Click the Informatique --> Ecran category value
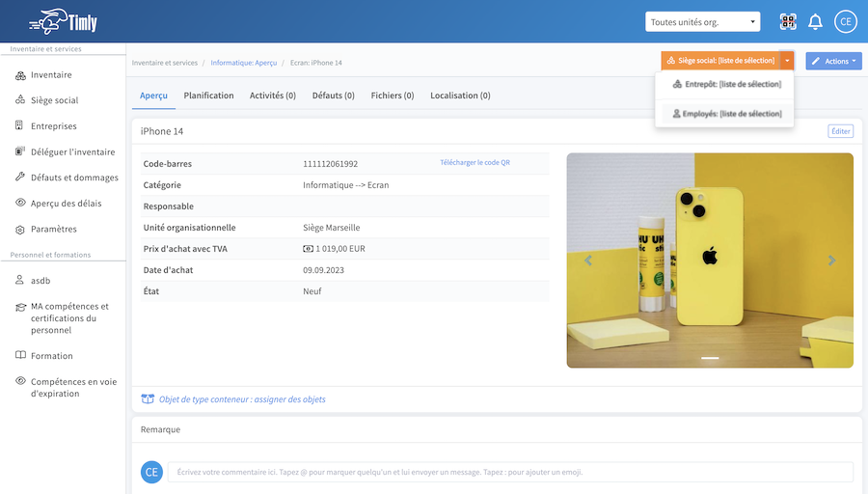 (345, 185)
